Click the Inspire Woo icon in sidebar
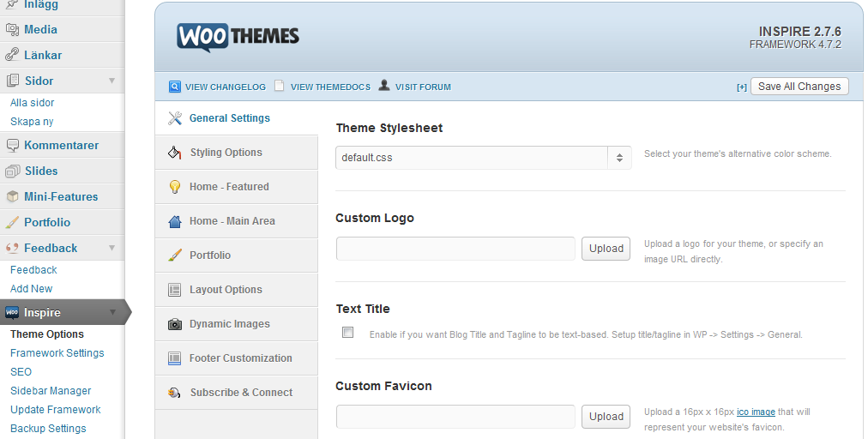Viewport: 868px width, 439px height. 12,312
